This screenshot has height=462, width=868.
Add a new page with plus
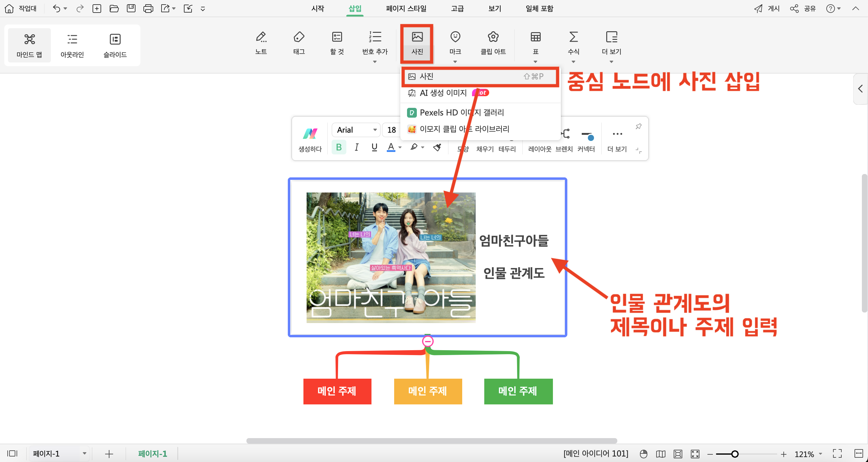click(109, 454)
